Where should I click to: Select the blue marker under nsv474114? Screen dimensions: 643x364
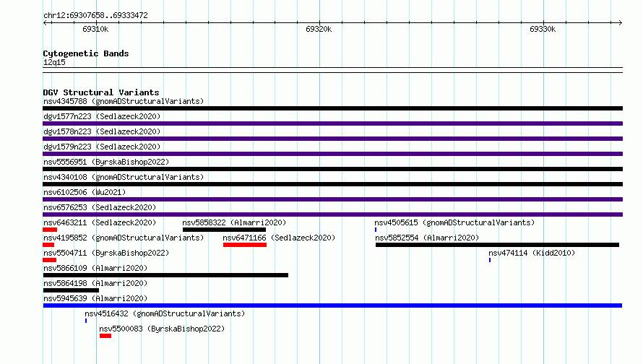(x=490, y=260)
